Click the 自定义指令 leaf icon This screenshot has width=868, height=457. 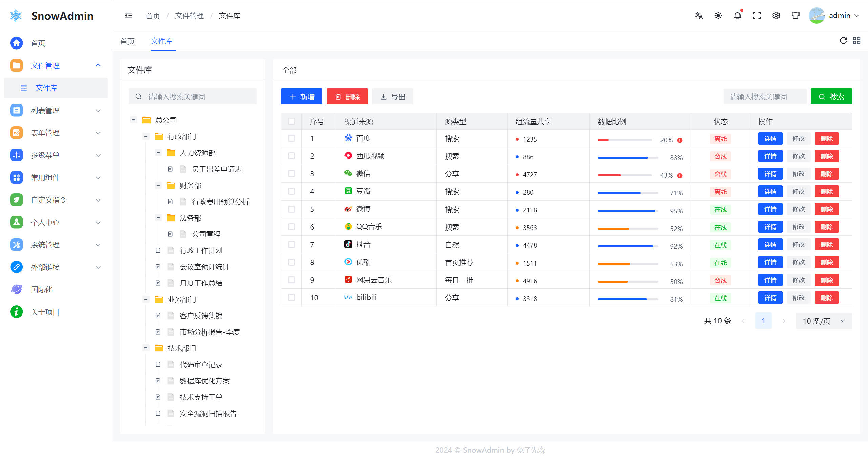pyautogui.click(x=16, y=200)
